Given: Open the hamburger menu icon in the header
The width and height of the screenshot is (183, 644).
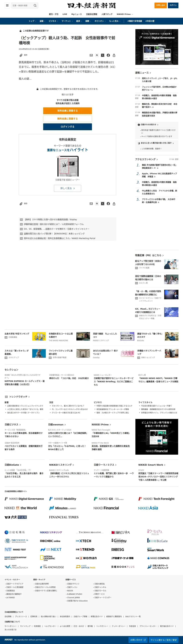Looking at the screenshot, I should coord(7,5).
